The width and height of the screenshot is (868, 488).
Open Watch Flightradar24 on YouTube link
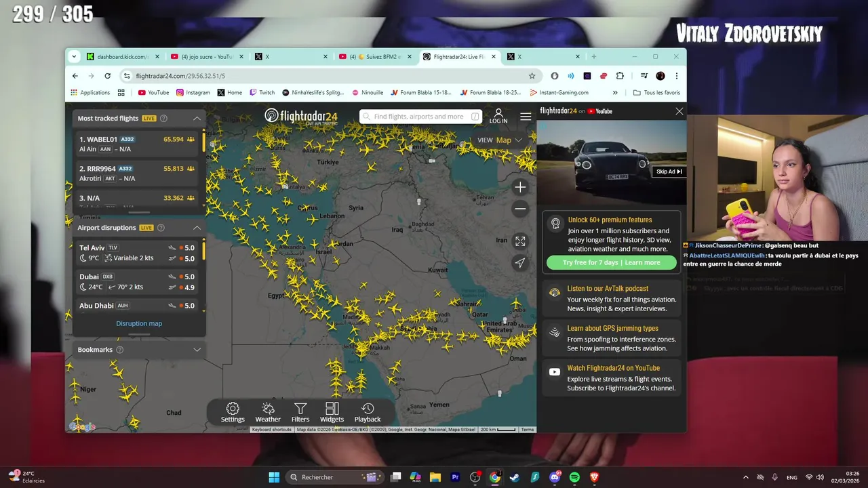pyautogui.click(x=610, y=378)
